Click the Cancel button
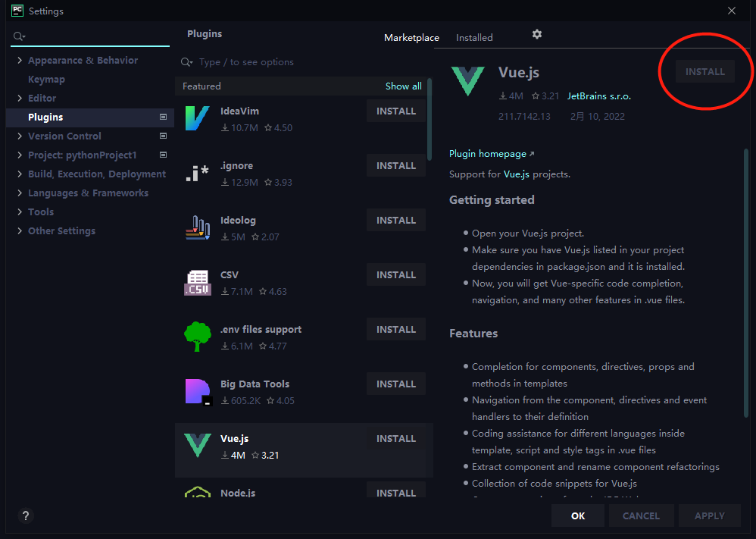Screen dimensions: 756x539 click(641, 515)
